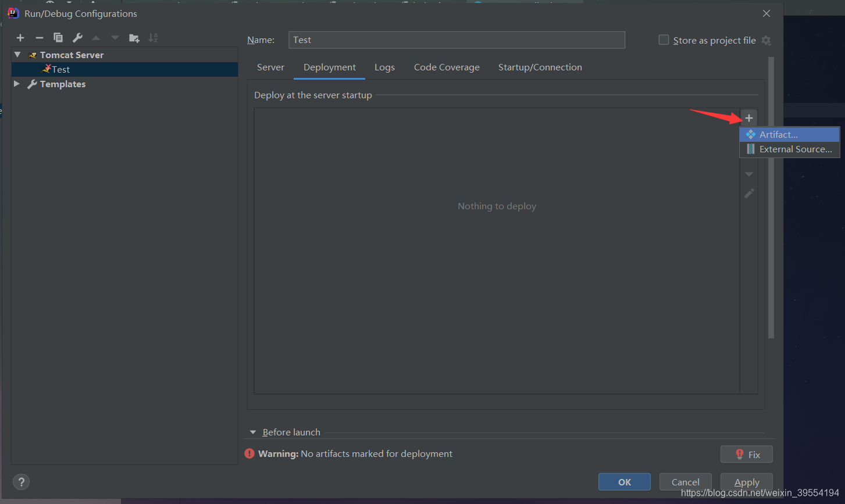The width and height of the screenshot is (845, 504).
Task: Create new folder for configurations
Action: click(134, 38)
